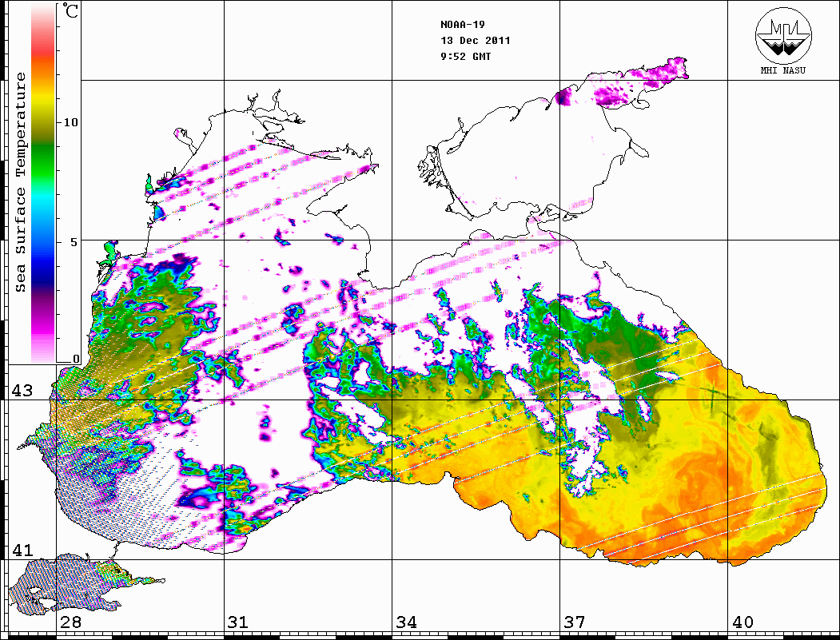Click latitude label '43'

(x=22, y=391)
